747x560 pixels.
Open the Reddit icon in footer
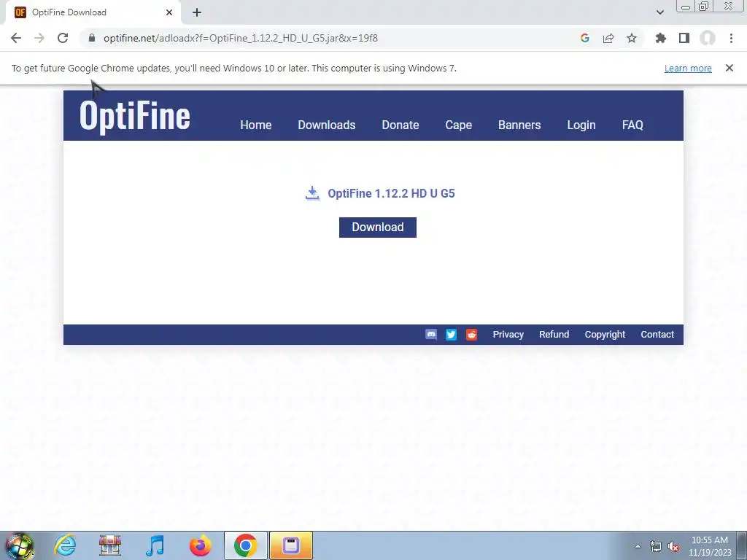472,335
